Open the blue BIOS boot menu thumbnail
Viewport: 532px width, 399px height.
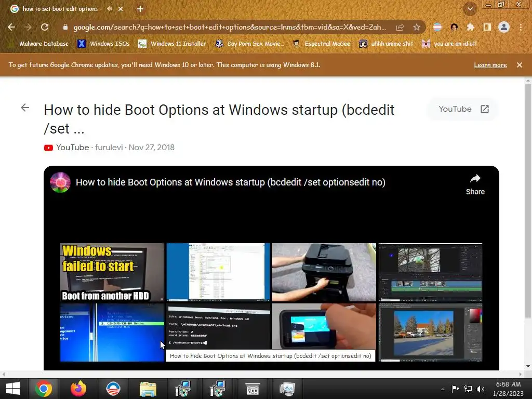pyautogui.click(x=112, y=332)
